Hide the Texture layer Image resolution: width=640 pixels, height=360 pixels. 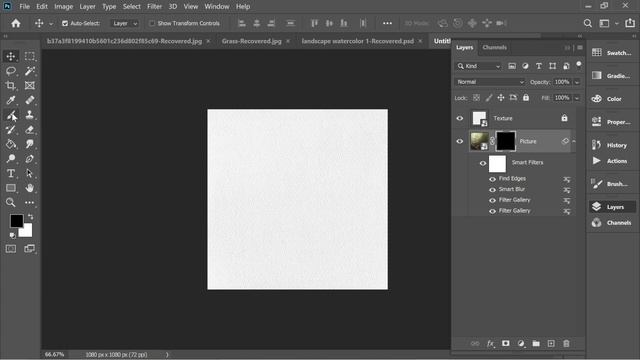point(460,118)
